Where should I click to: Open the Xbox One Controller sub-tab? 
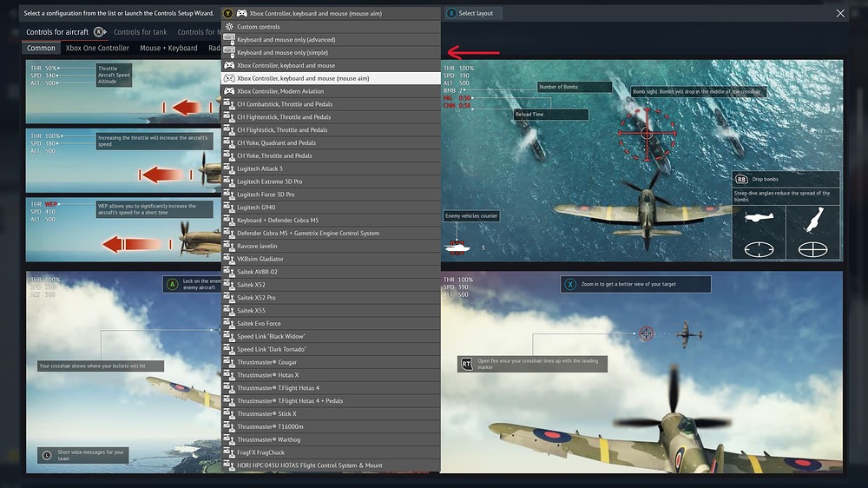97,48
